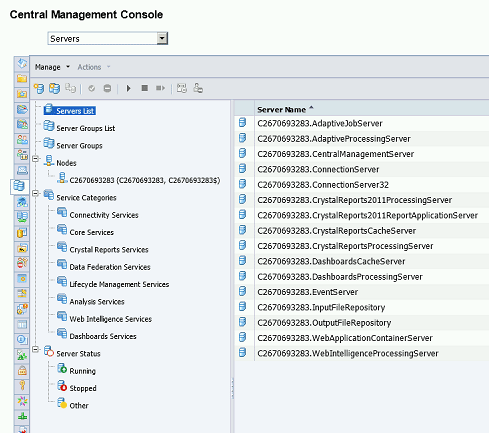The width and height of the screenshot is (489, 433).
Task: Open the golden key icon in the sidebar
Action: [22, 386]
